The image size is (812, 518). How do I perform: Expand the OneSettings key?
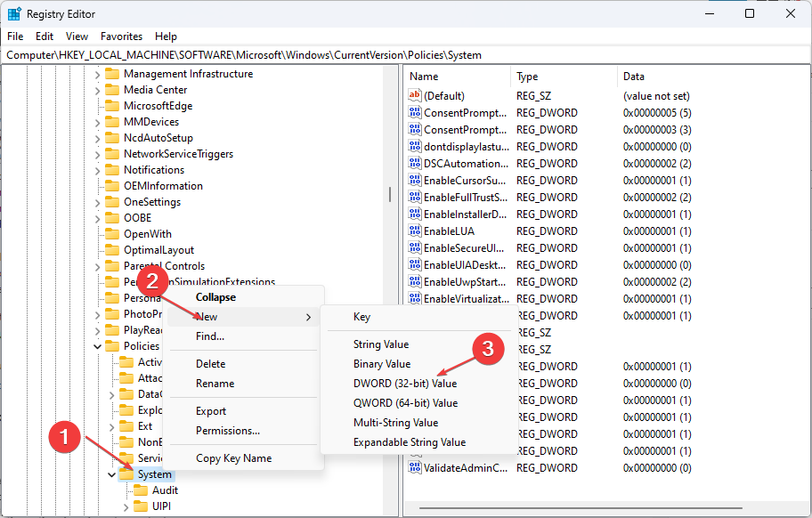coord(97,203)
